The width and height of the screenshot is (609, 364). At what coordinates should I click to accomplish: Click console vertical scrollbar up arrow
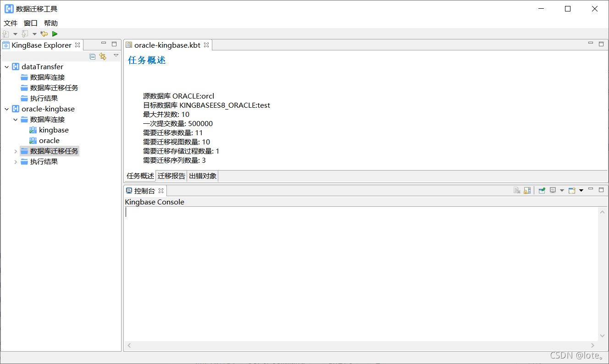pos(603,212)
